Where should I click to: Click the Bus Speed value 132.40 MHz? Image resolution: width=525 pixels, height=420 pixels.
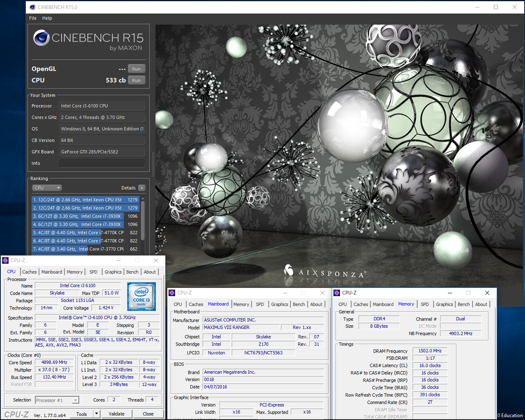coord(54,377)
